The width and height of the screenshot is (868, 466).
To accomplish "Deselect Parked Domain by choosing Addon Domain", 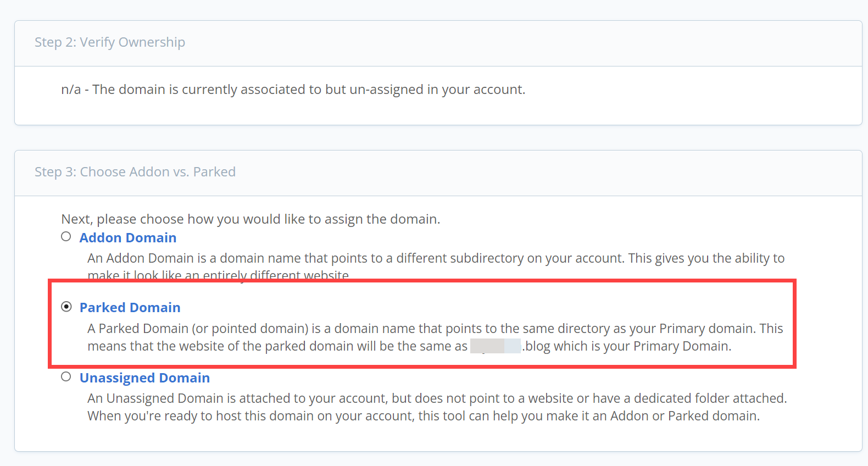I will [66, 236].
